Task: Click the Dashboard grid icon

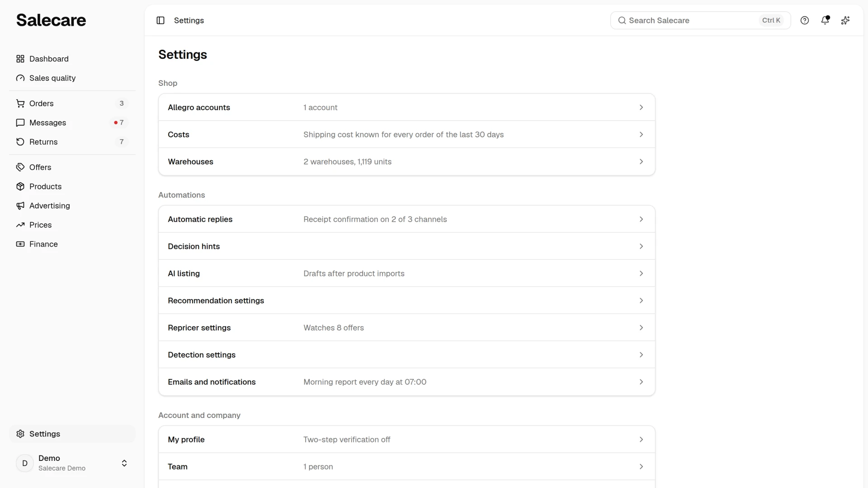Action: coord(20,59)
